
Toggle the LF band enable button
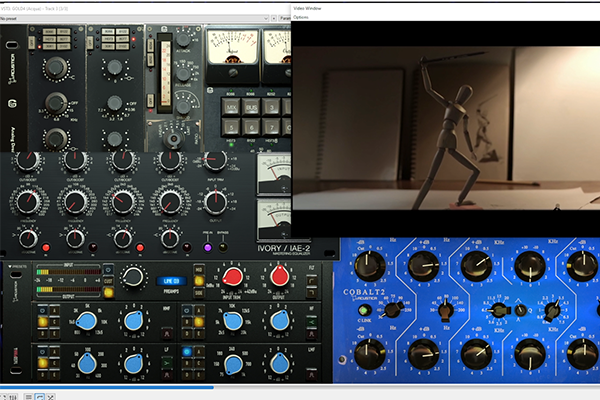click(x=43, y=351)
